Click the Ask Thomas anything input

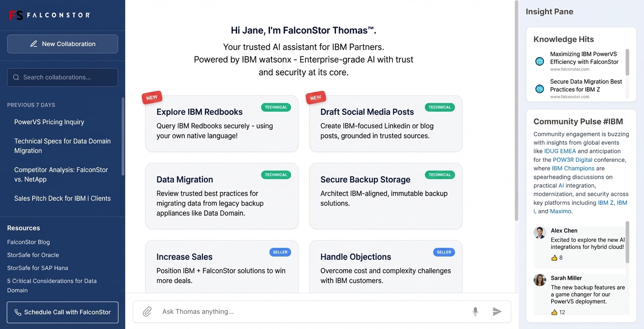[x=313, y=312]
